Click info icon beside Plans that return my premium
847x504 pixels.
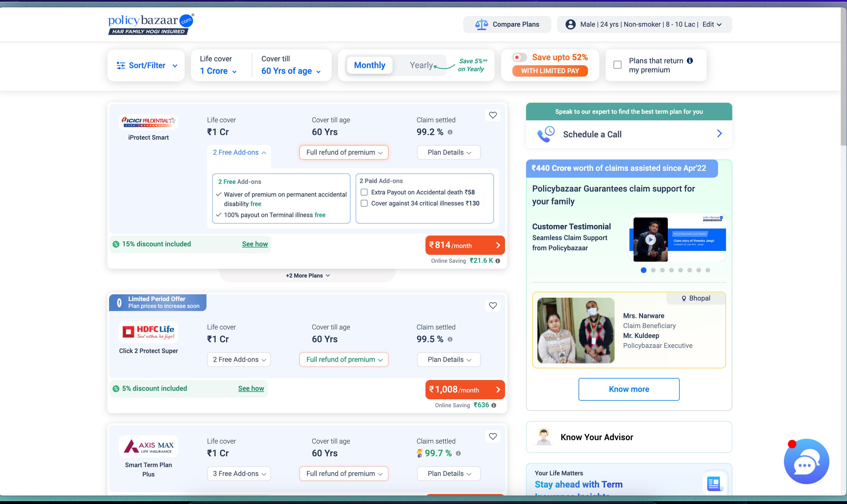pyautogui.click(x=690, y=60)
